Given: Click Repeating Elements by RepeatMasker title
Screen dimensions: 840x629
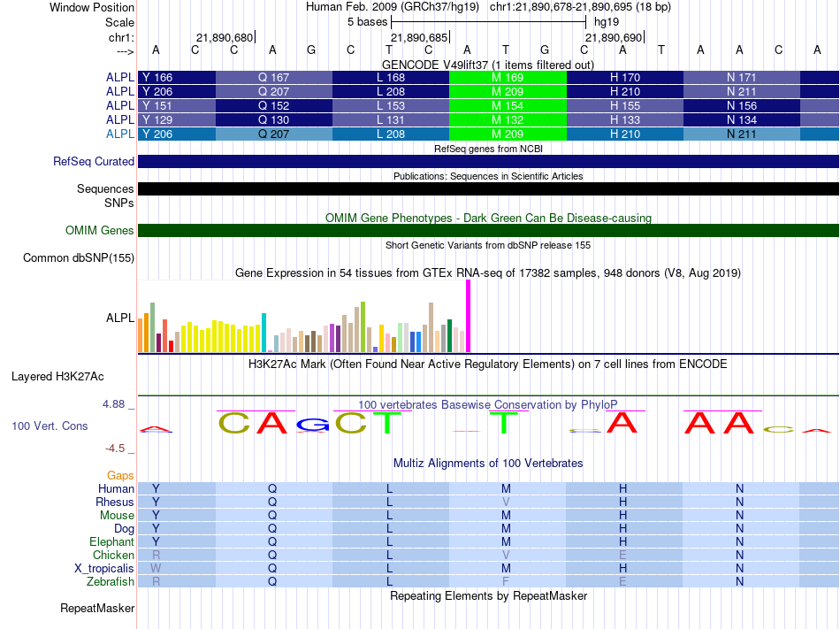Looking at the screenshot, I should [488, 596].
